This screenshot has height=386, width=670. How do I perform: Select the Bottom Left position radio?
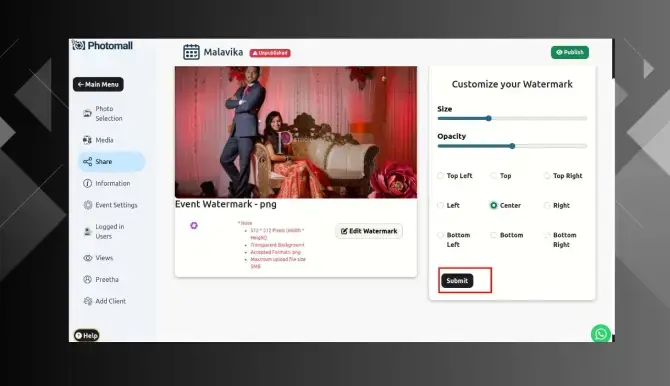point(440,235)
